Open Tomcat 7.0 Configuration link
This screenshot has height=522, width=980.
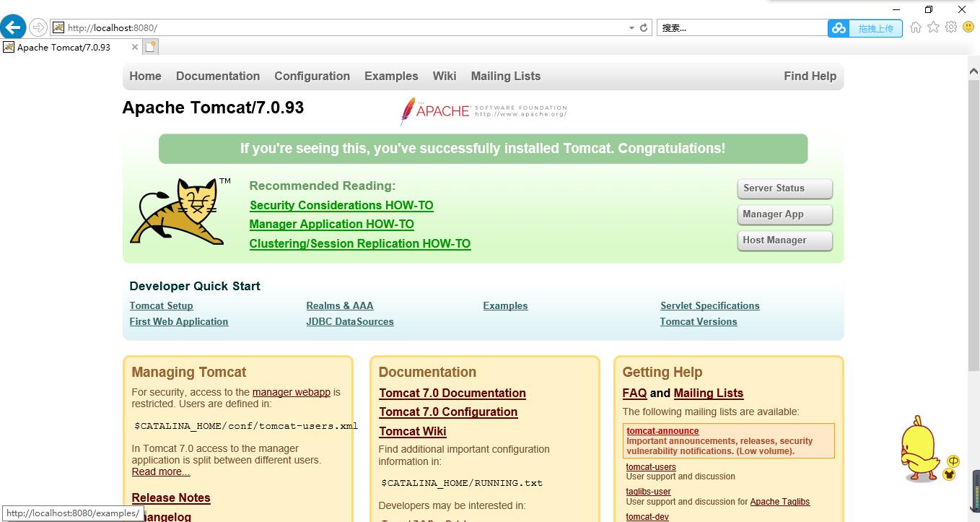click(x=448, y=412)
